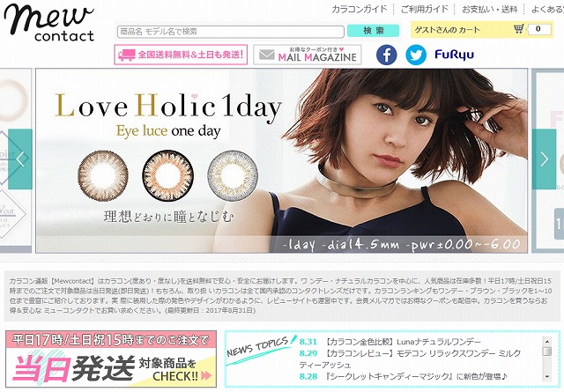Screen dimensions: 564x392
Task: Click the 検索 search button
Action: 373,31
